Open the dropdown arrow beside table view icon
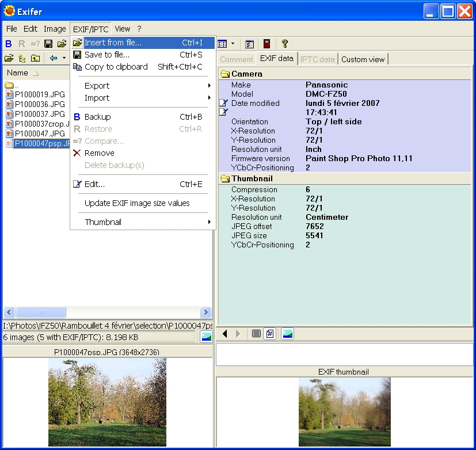 (x=233, y=44)
